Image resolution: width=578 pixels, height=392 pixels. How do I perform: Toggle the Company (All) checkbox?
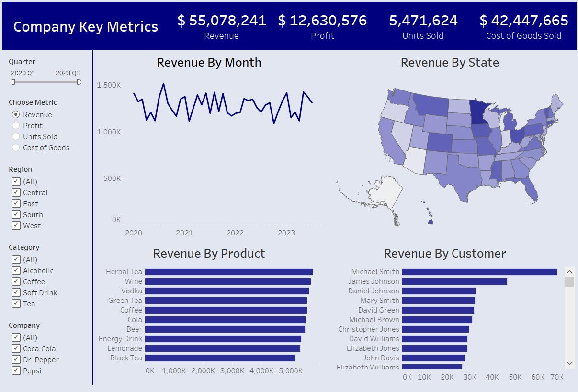[16, 337]
